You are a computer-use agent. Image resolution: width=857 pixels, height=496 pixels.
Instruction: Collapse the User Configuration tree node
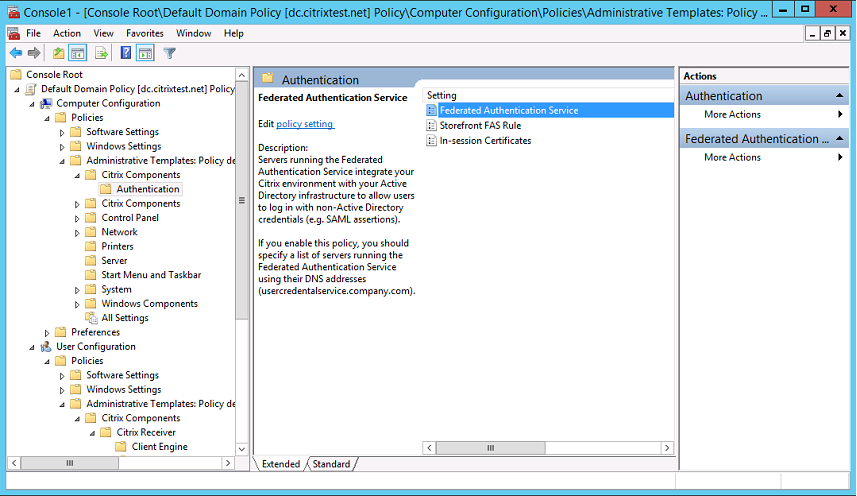pyautogui.click(x=32, y=347)
